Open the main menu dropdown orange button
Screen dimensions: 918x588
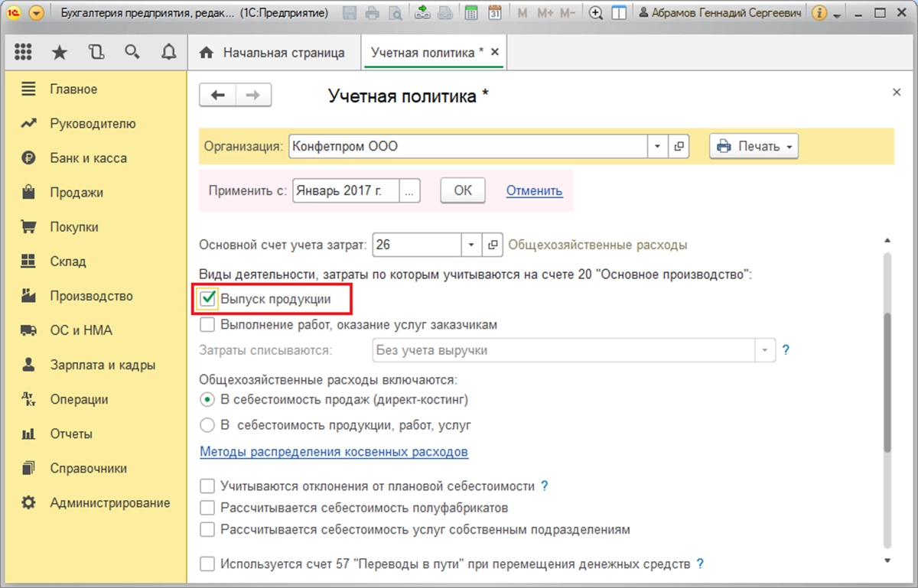36,14
